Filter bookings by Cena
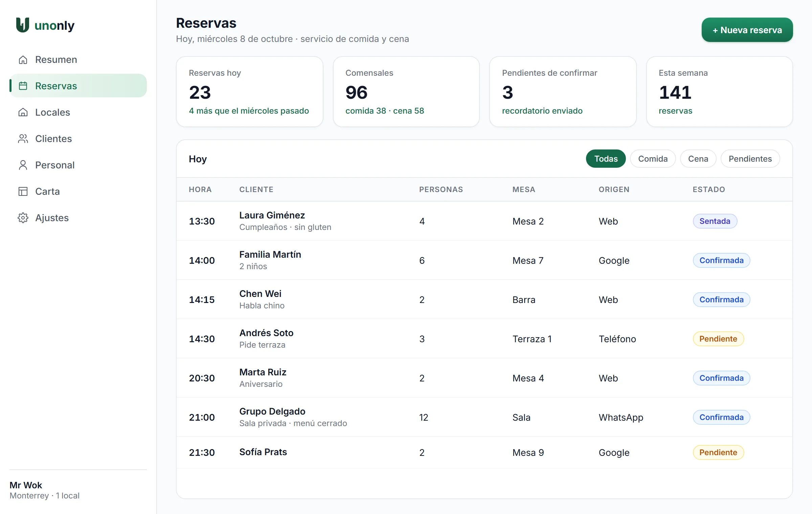 pos(698,159)
